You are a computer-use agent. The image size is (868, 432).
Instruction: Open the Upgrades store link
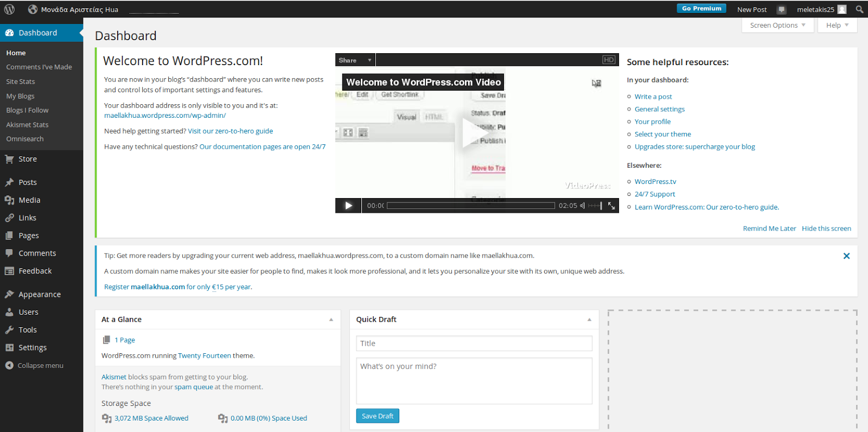click(x=695, y=147)
